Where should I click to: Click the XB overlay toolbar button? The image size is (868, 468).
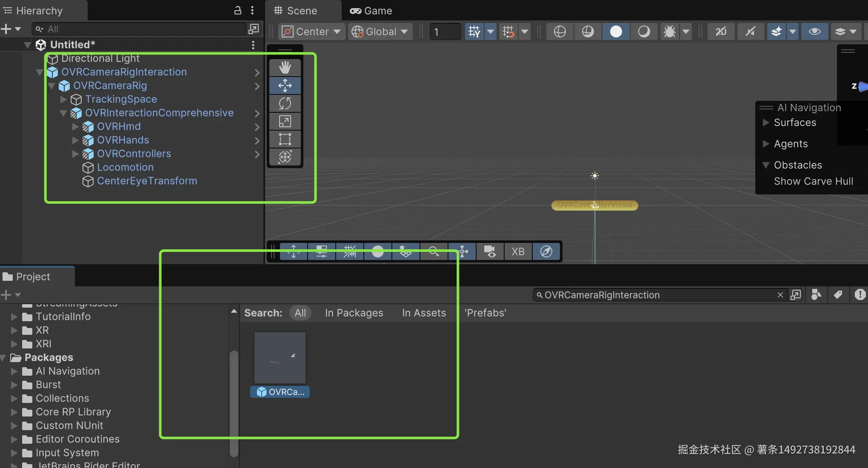pos(518,251)
